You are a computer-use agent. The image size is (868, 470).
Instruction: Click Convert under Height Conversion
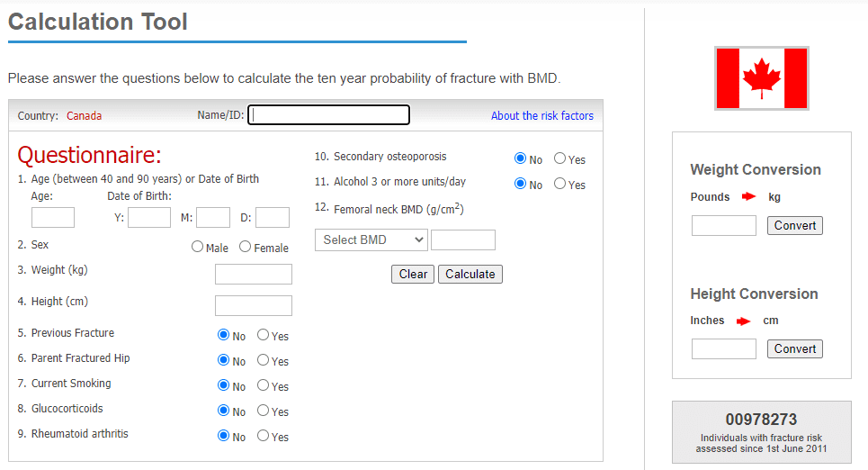click(795, 349)
